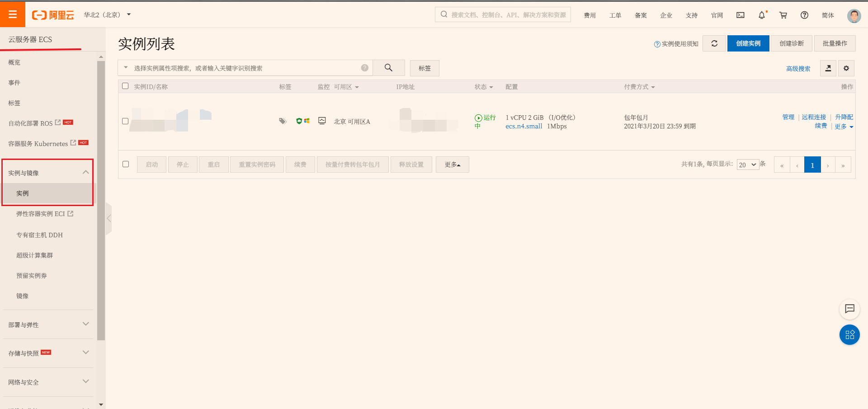Change the per-page count selector
The image size is (868, 409).
(748, 165)
